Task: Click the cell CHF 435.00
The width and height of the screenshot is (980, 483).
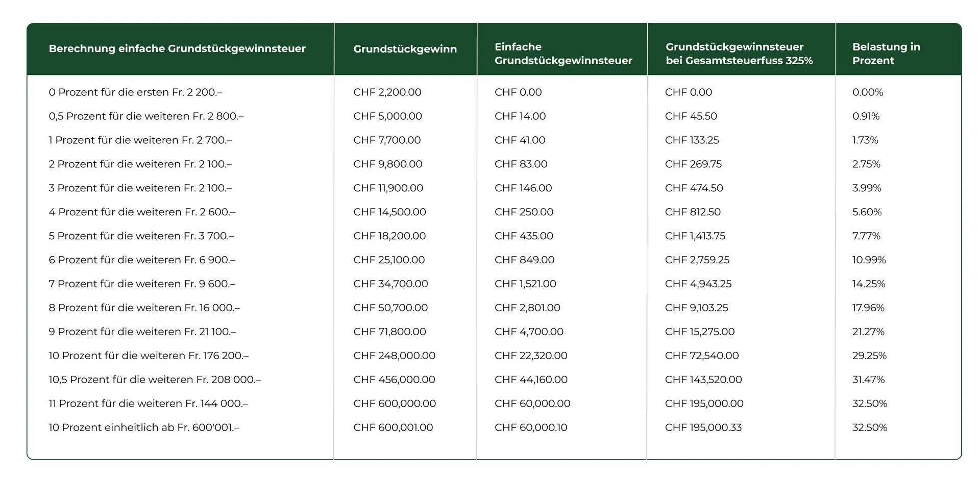Action: [524, 236]
